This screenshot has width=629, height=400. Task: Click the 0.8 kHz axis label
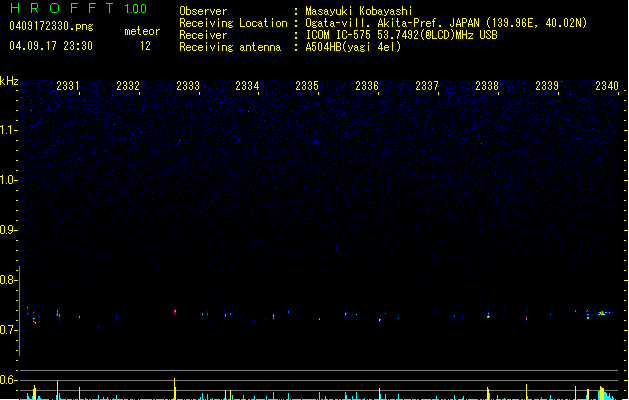coord(8,280)
